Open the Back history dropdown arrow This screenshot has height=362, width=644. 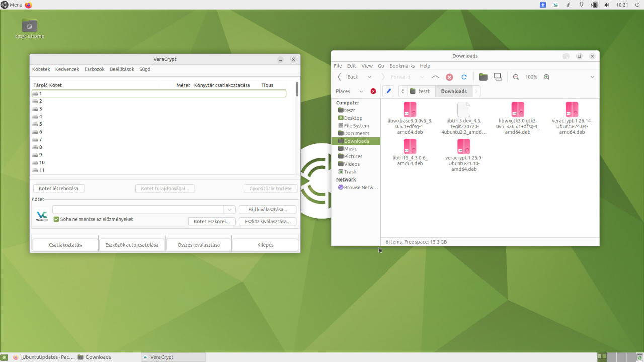click(x=369, y=77)
